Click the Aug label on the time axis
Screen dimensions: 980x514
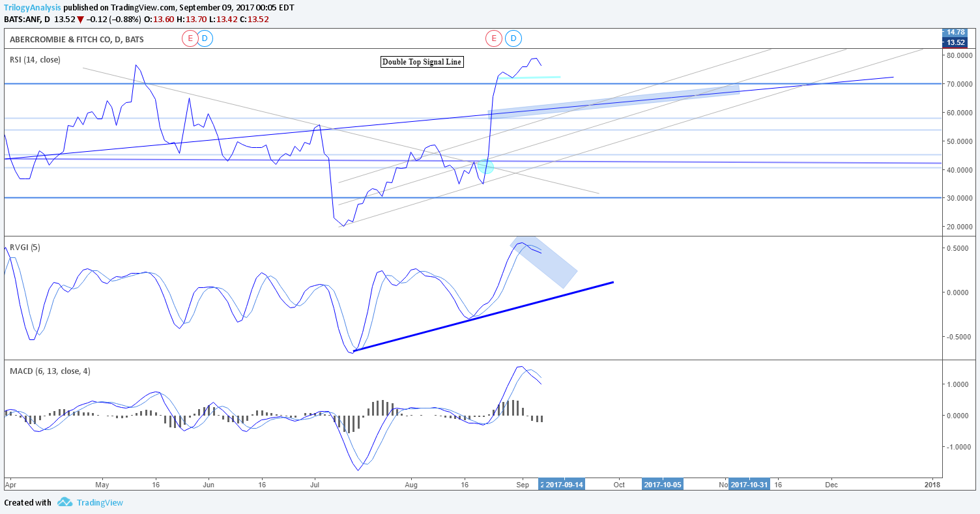411,485
